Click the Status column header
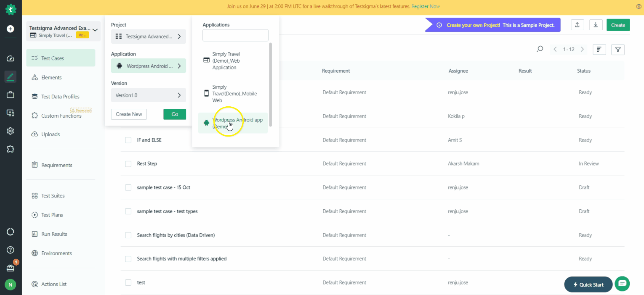 (583, 71)
